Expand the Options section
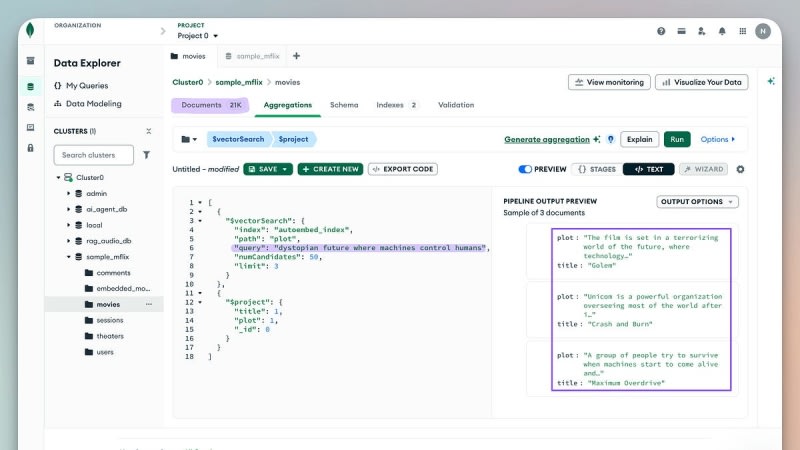The width and height of the screenshot is (800, 450). [x=717, y=139]
